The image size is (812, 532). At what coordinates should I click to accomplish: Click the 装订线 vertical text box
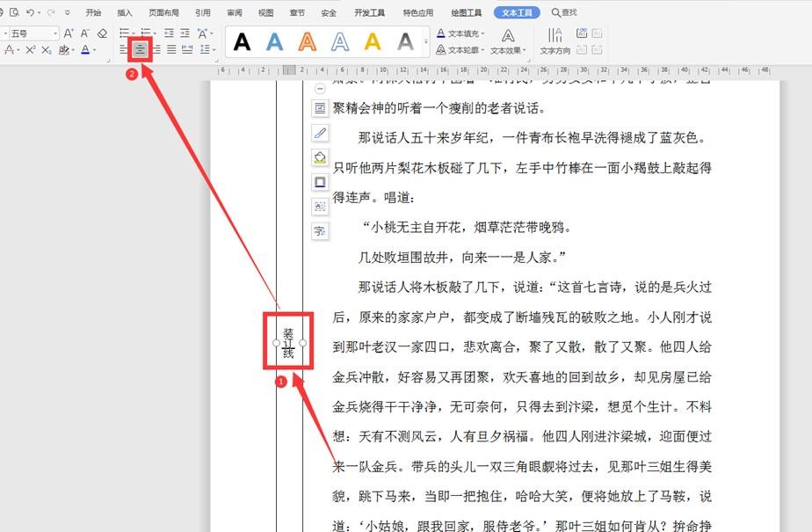(288, 342)
